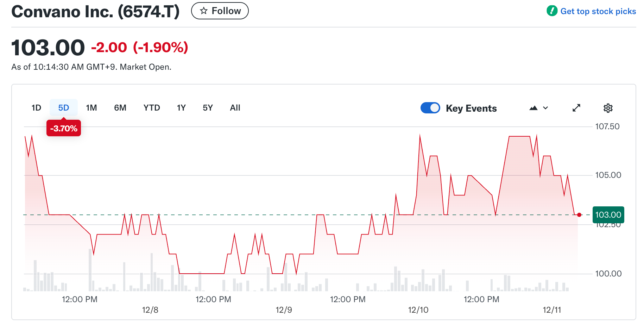
Task: Click the large 103.00 price quote
Action: [48, 48]
